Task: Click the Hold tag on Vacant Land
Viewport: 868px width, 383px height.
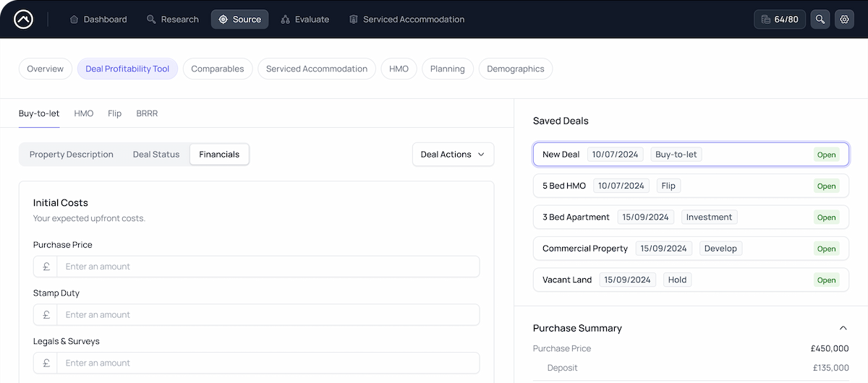Action: point(677,280)
